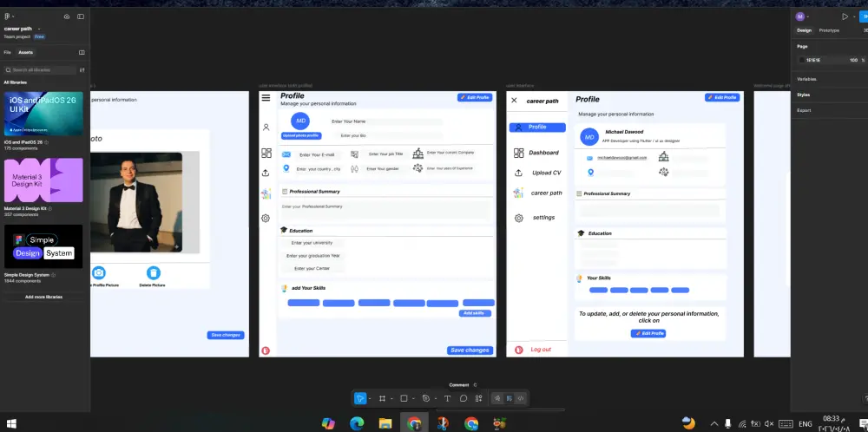The image size is (868, 432).
Task: Click the cloud save status icon
Action: (x=67, y=16)
